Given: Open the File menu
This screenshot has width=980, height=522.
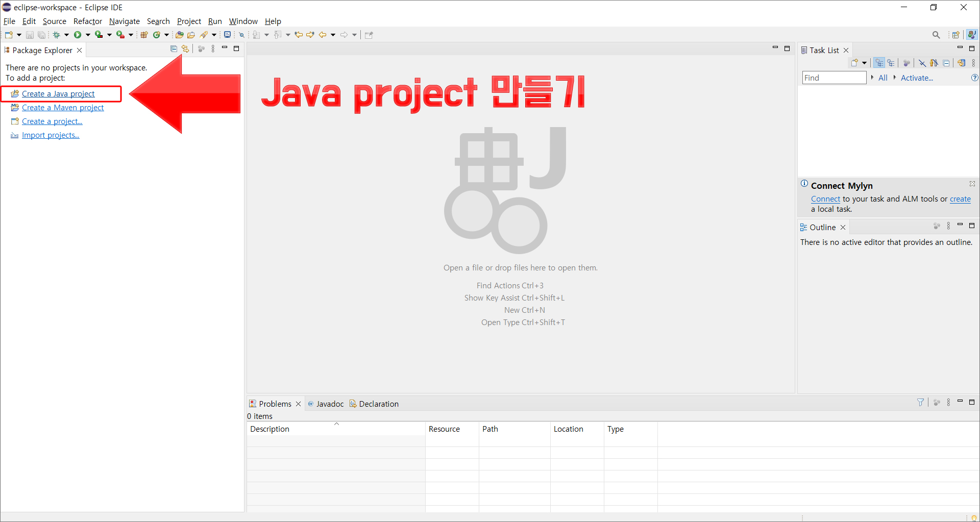Looking at the screenshot, I should click(9, 21).
